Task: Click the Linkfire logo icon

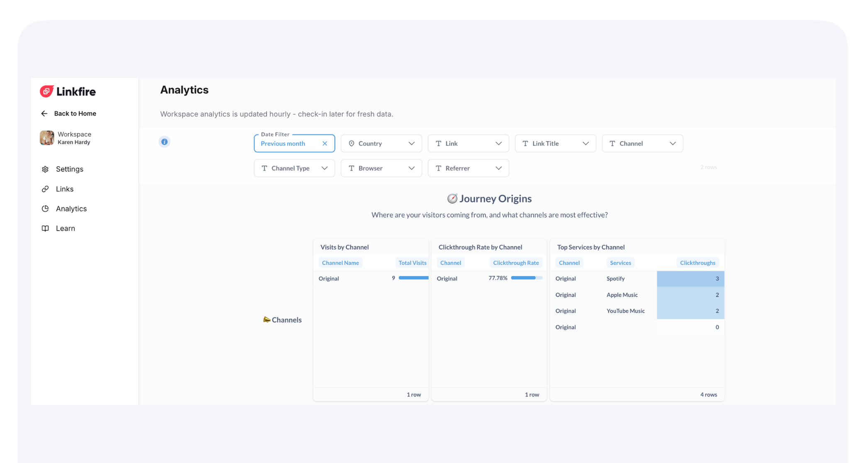Action: pyautogui.click(x=46, y=91)
